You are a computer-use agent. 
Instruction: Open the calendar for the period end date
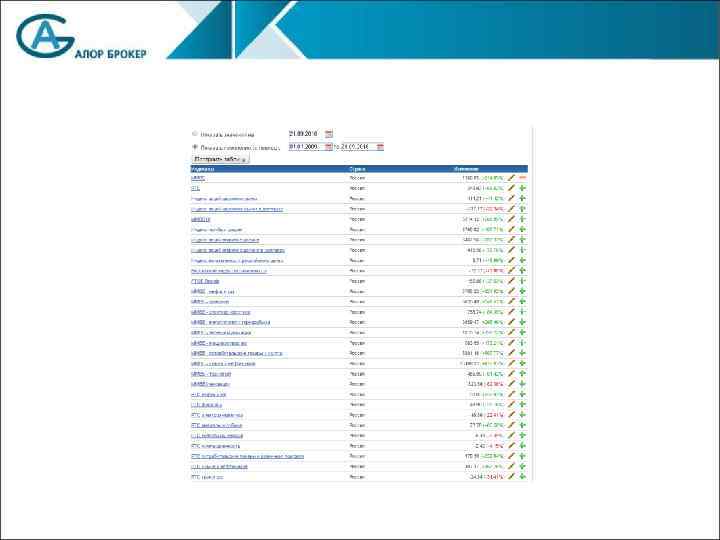pos(380,146)
